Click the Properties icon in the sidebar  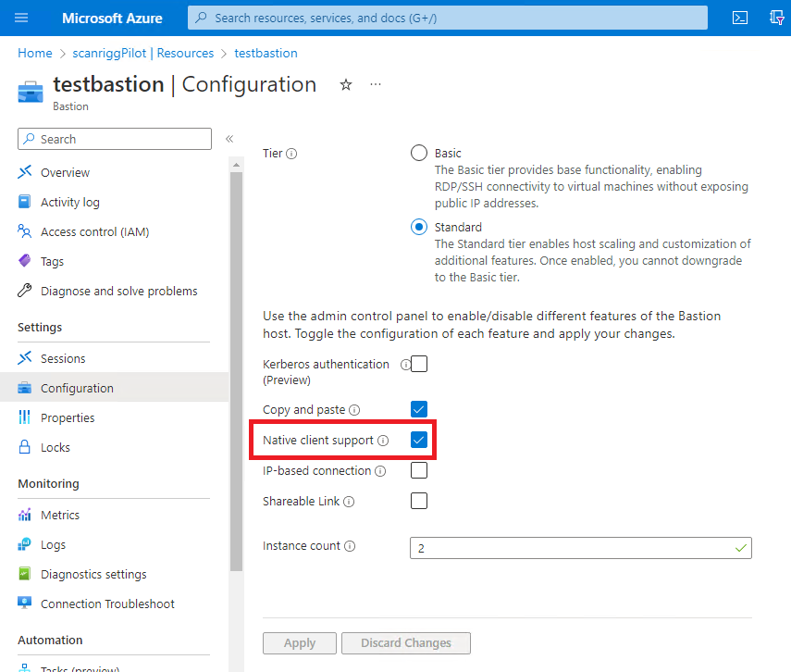tap(25, 417)
